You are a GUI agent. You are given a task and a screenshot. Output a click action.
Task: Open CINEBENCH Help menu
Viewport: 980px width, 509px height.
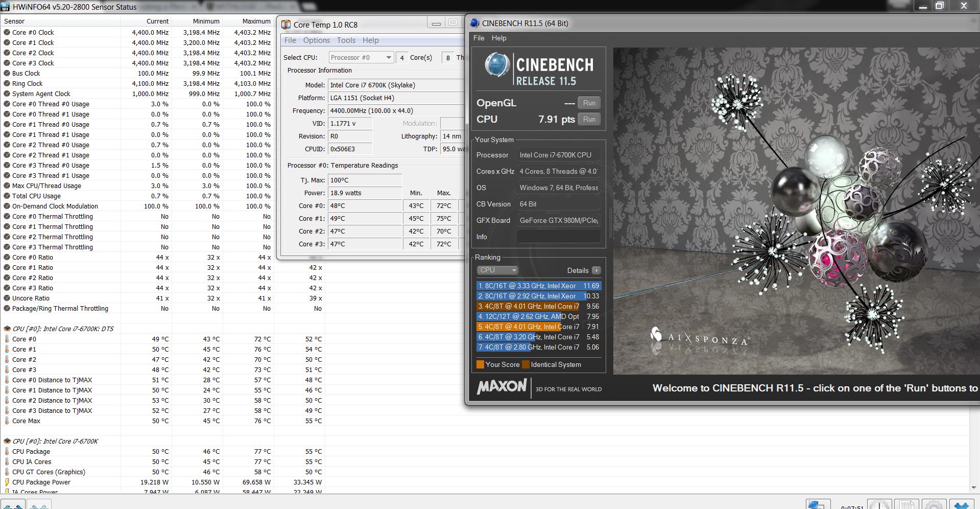(x=498, y=38)
